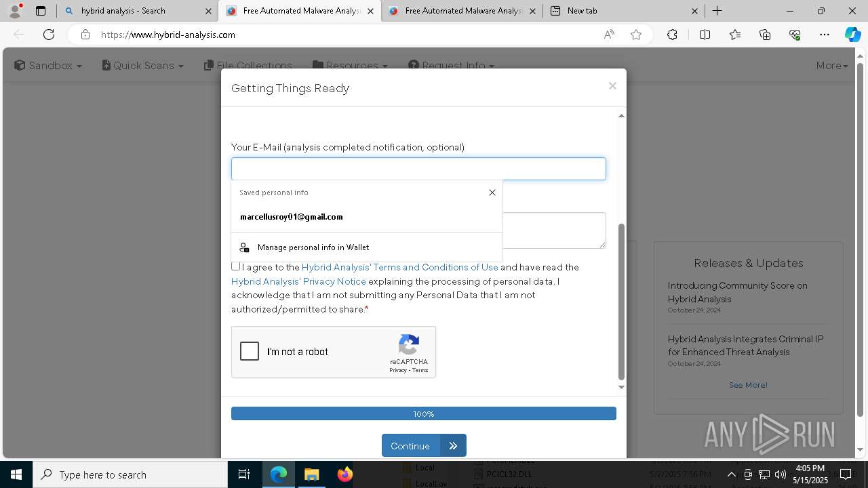Image resolution: width=868 pixels, height=488 pixels.
Task: Add page to favorites star
Action: pyautogui.click(x=636, y=35)
